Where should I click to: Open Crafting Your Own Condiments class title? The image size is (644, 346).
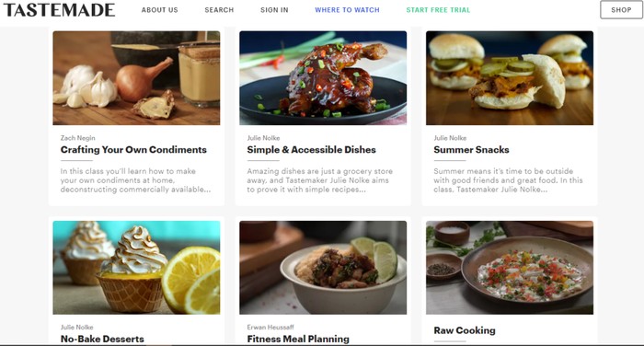coord(133,150)
